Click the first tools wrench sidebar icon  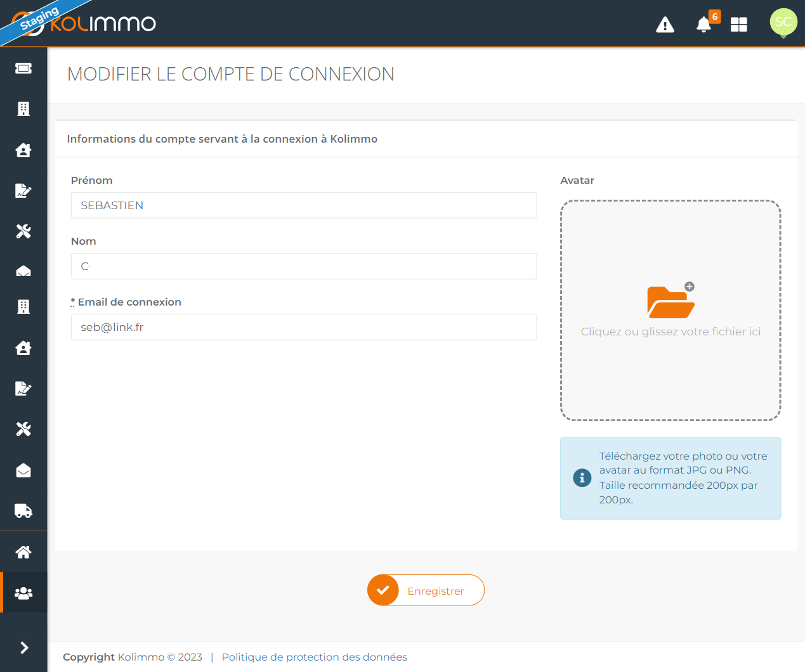coord(23,231)
